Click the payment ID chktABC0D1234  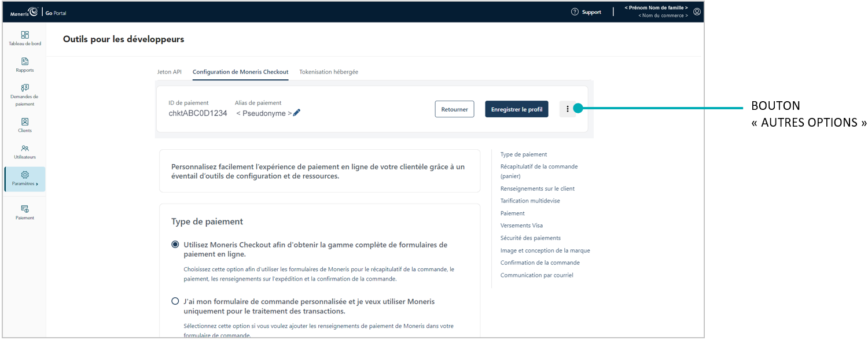[x=198, y=113]
